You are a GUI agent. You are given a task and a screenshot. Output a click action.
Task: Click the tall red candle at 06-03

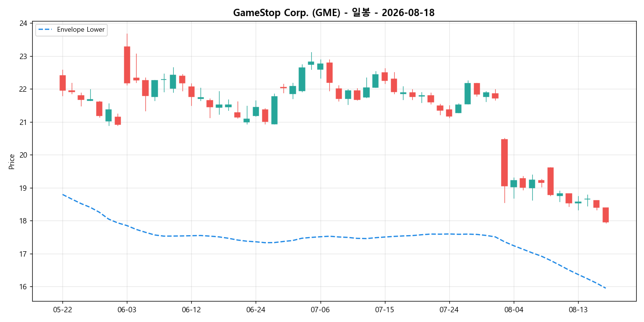click(127, 65)
